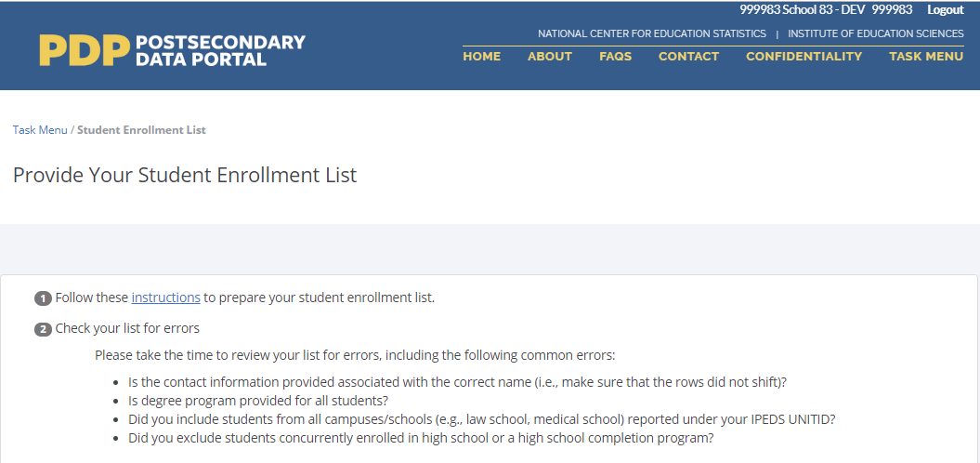
Task: Navigate to the CONTACT page
Action: point(688,57)
